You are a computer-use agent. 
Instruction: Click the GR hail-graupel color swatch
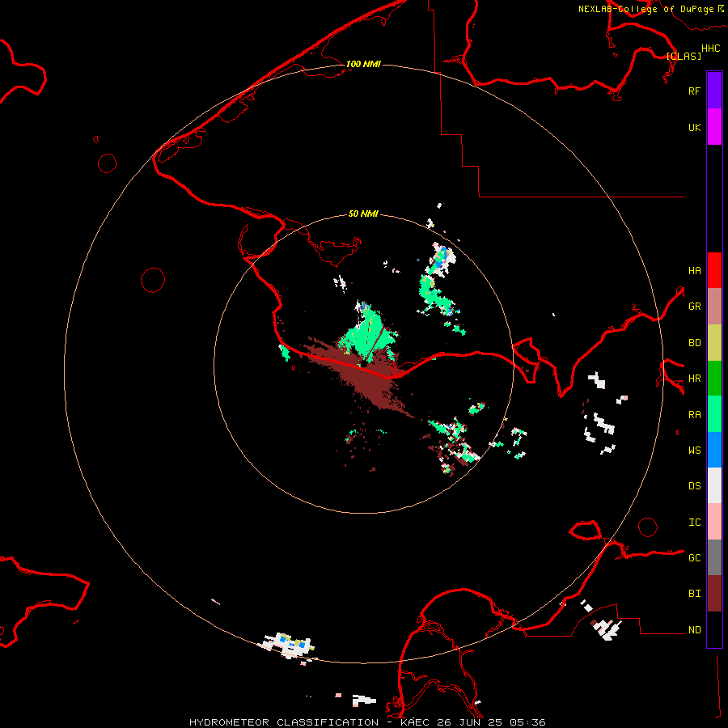(x=714, y=307)
